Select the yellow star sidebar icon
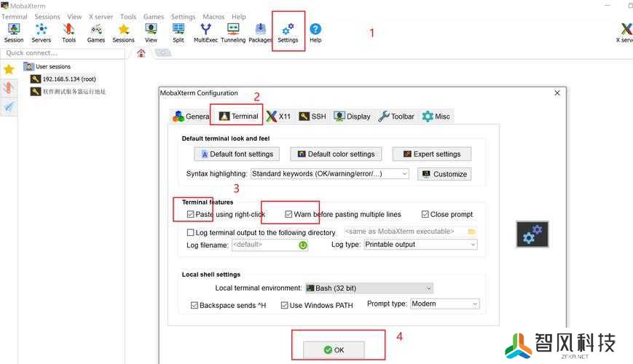 pos(9,69)
